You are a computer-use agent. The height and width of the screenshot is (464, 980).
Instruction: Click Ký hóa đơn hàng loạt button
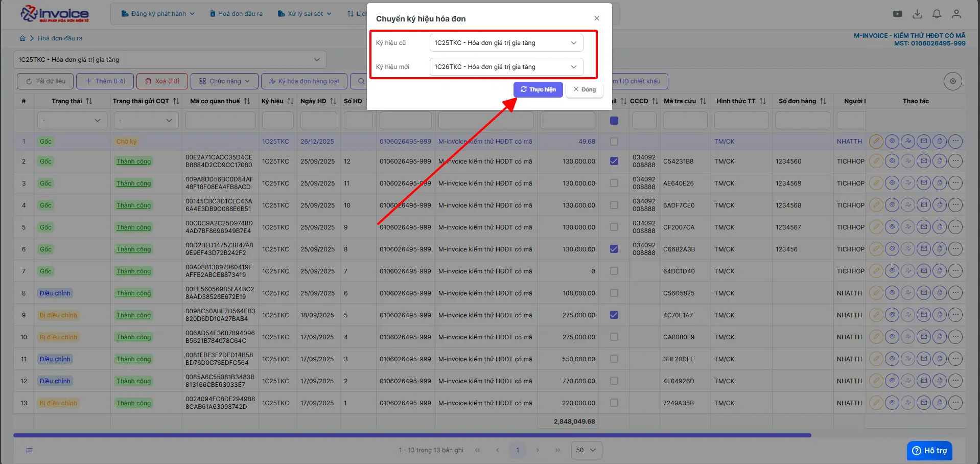coord(304,81)
